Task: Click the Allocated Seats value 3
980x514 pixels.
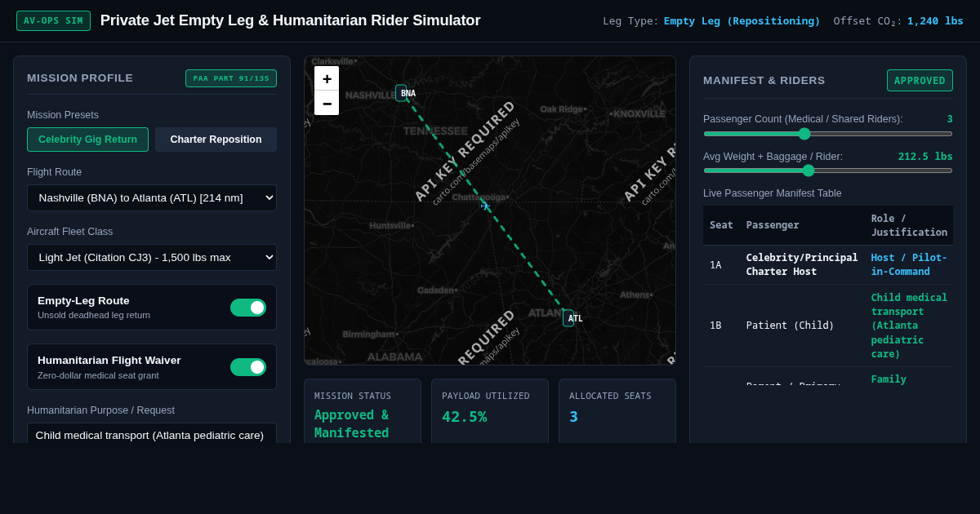Action: (x=573, y=416)
